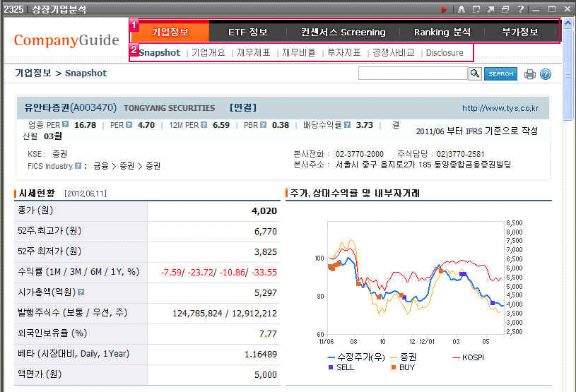This screenshot has height=392, width=576.
Task: Click the printer icon near search
Action: (530, 74)
